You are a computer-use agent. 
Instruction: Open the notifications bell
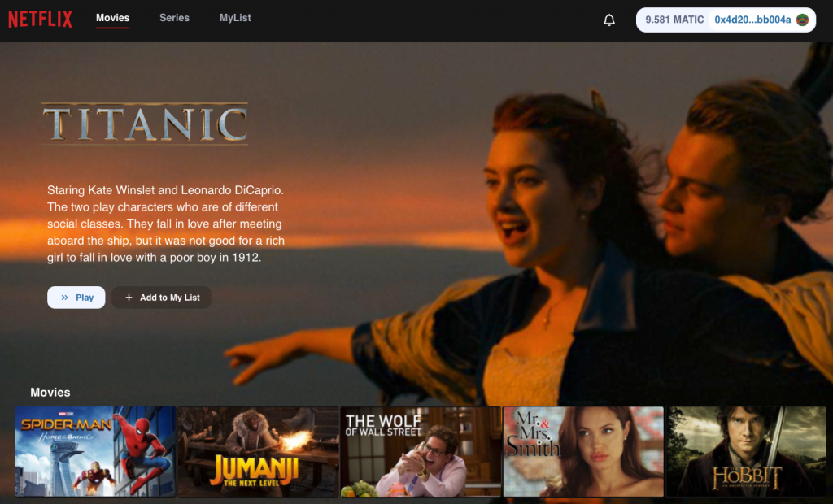tap(608, 20)
